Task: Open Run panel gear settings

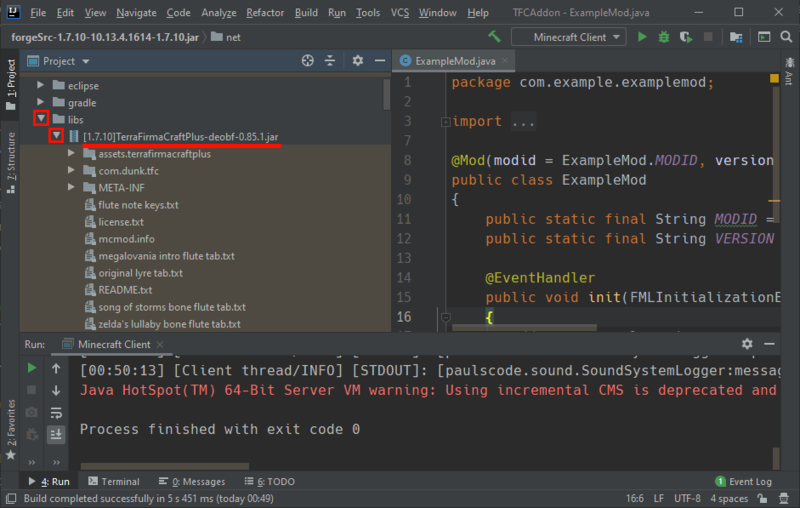Action: click(x=747, y=344)
